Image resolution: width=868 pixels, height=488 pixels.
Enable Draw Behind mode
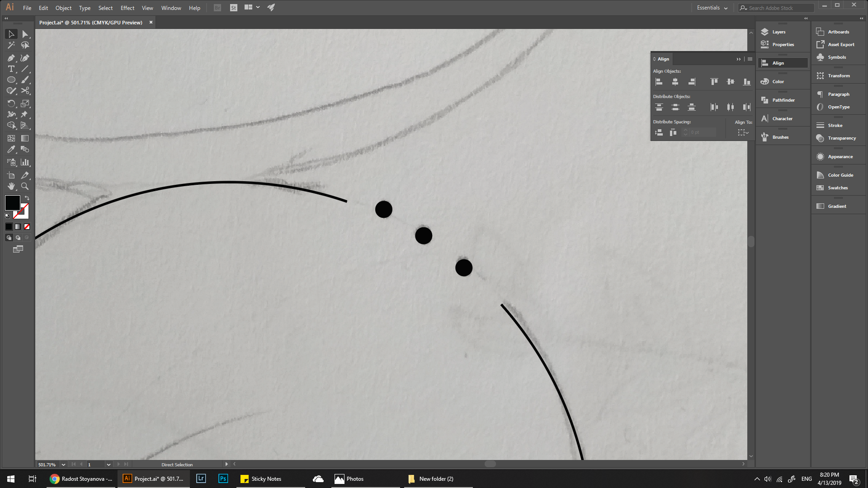tap(18, 238)
